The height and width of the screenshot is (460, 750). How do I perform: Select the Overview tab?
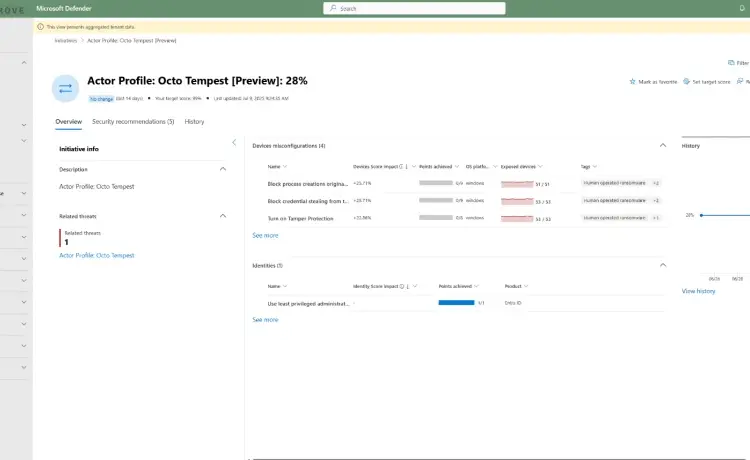(x=68, y=121)
